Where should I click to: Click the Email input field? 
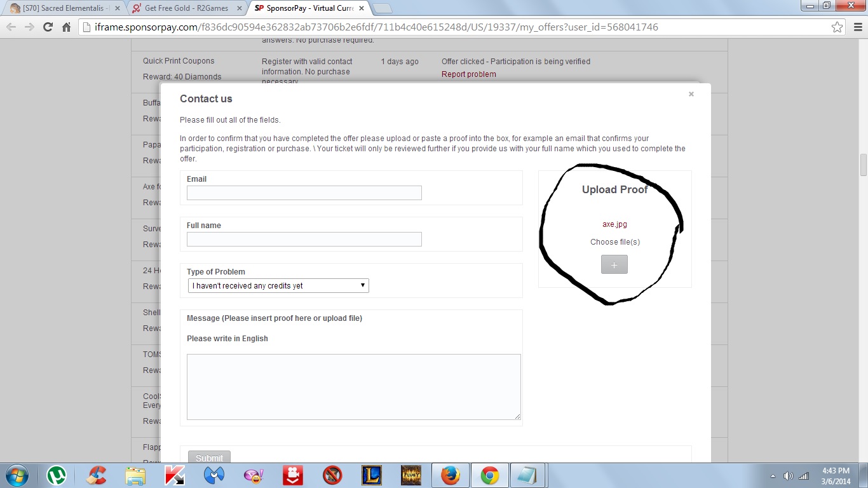click(304, 193)
